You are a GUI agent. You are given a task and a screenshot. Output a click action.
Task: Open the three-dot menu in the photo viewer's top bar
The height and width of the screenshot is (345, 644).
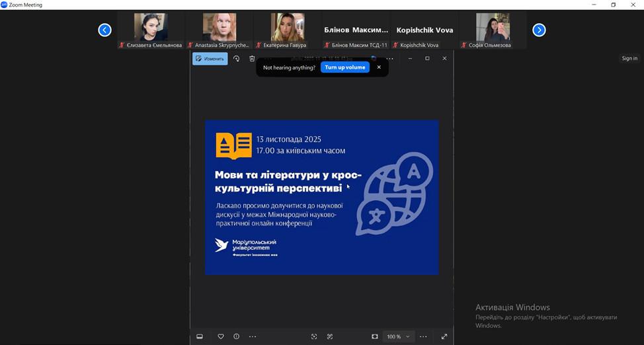coord(390,59)
